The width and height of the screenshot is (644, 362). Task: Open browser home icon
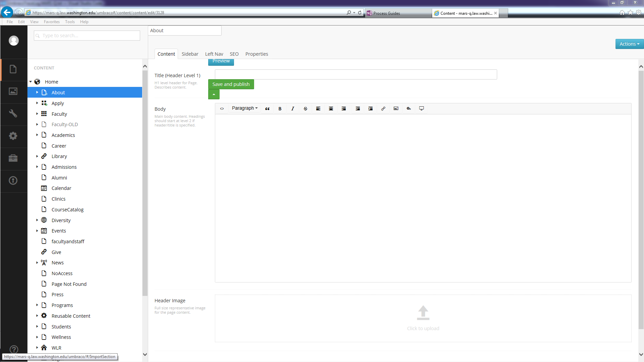coord(622,13)
